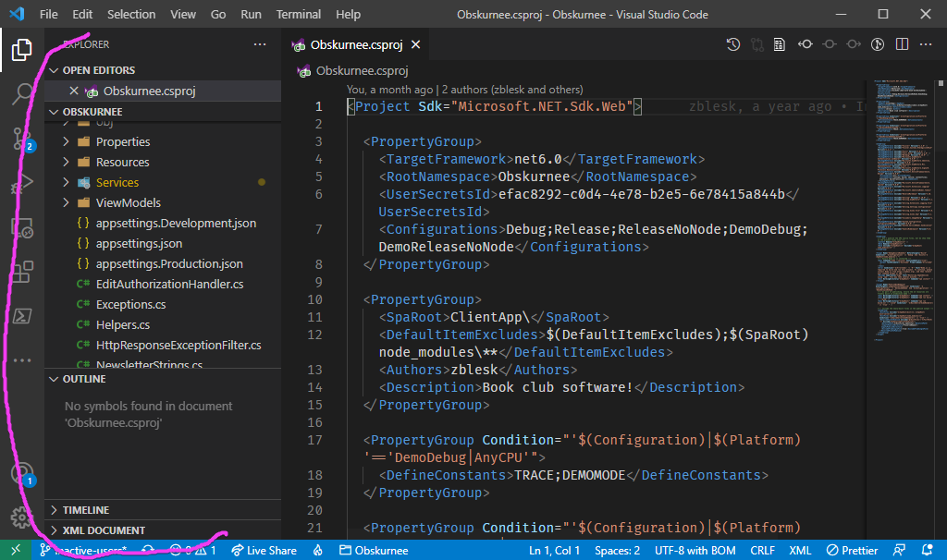This screenshot has width=947, height=560.
Task: Go to line via Ln 1, Col 1
Action: [555, 551]
